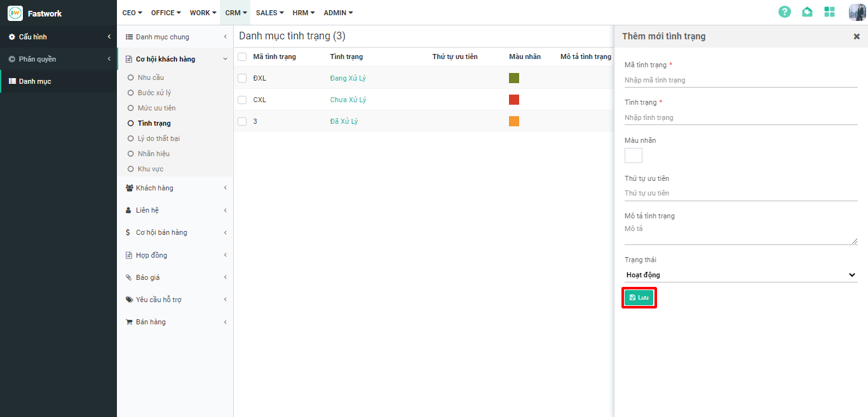Open the SALES menu
This screenshot has height=417, width=868.
tap(269, 13)
